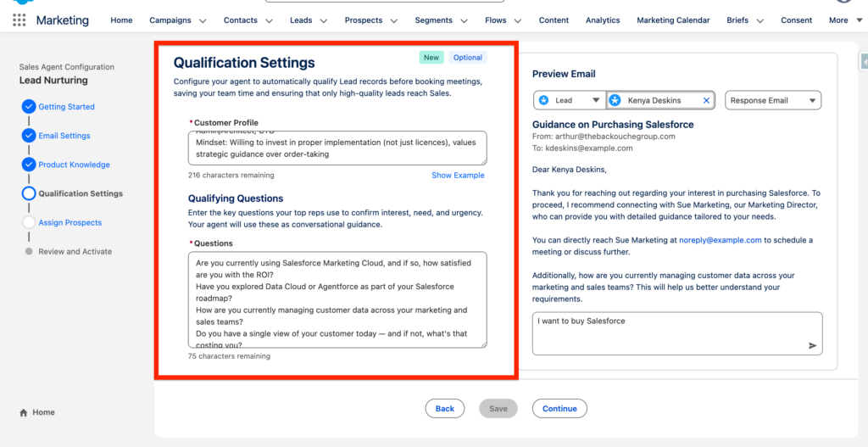This screenshot has height=447, width=868.
Task: Expand the Response Email dropdown
Action: point(813,100)
